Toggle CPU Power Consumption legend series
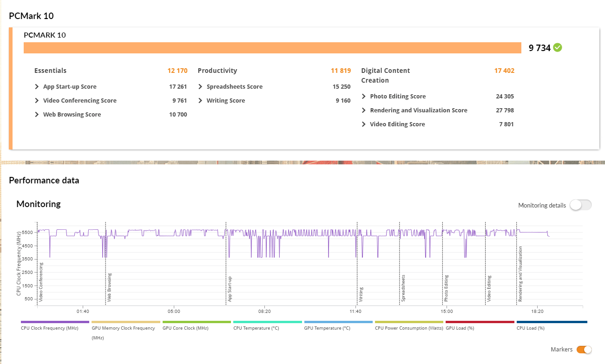This screenshot has width=605, height=364. click(409, 325)
